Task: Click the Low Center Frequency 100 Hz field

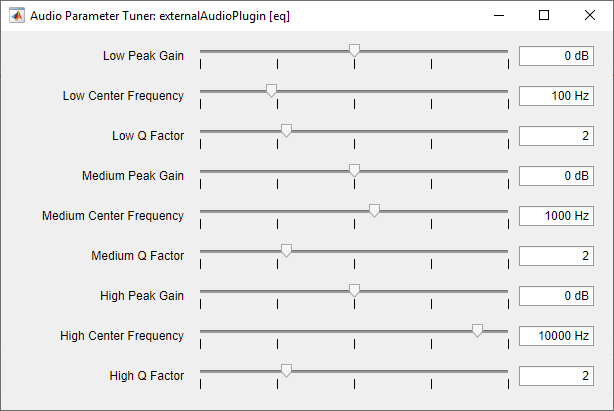Action: pyautogui.click(x=557, y=96)
